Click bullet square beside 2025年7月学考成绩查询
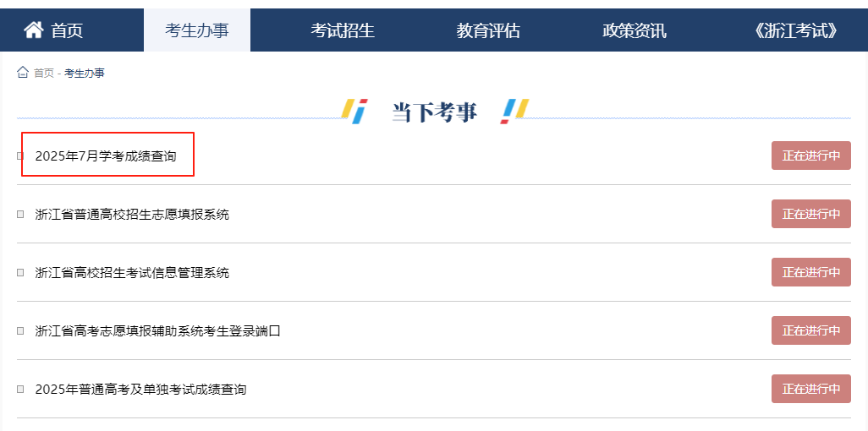868x431 pixels. click(x=20, y=156)
